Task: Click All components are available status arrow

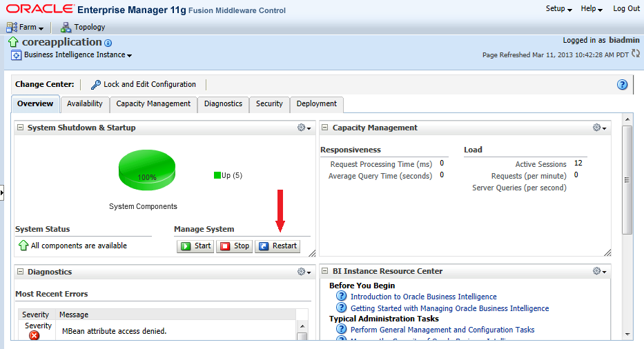Action: click(23, 246)
